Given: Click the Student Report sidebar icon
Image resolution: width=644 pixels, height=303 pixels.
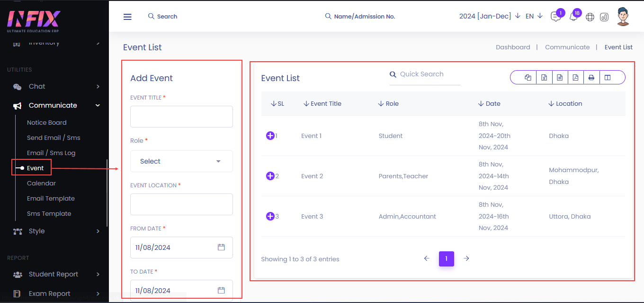Looking at the screenshot, I should (x=18, y=275).
